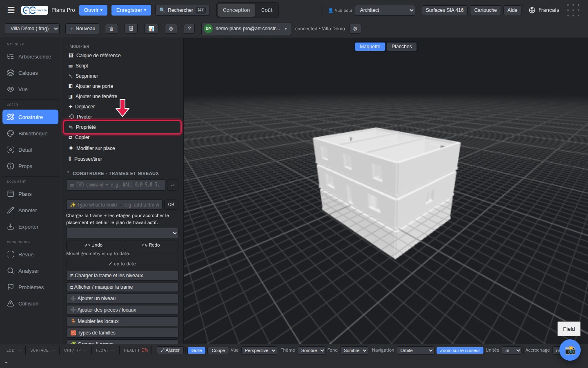
Task: Switch to the Maquette tab
Action: 370,47
